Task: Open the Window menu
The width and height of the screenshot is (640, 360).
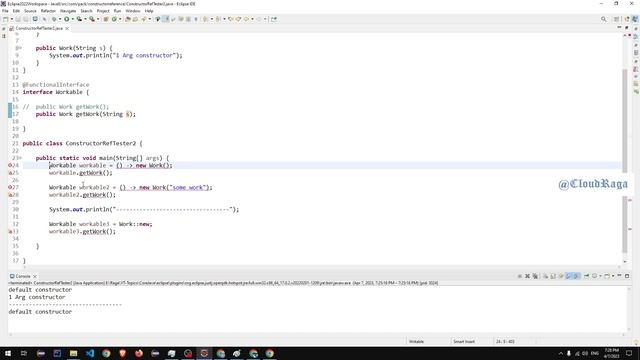Action: point(133,11)
